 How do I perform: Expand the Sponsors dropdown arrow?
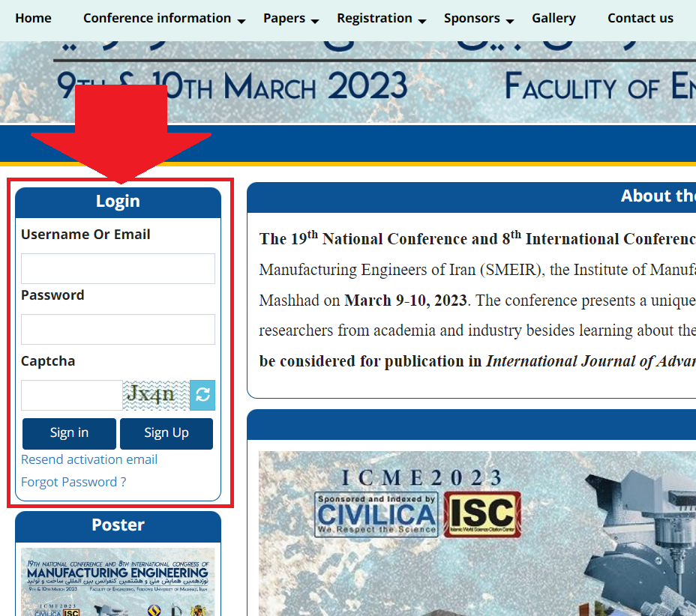coord(510,21)
